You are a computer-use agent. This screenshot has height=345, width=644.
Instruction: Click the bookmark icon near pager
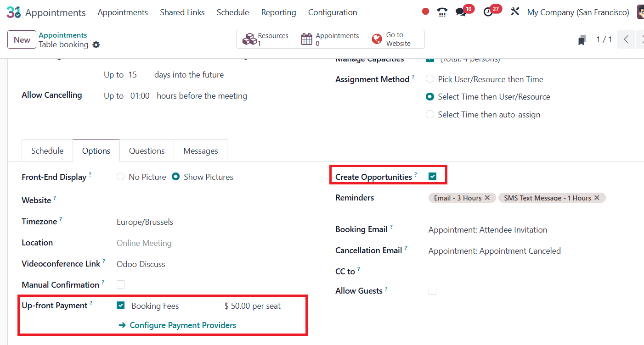pyautogui.click(x=582, y=40)
